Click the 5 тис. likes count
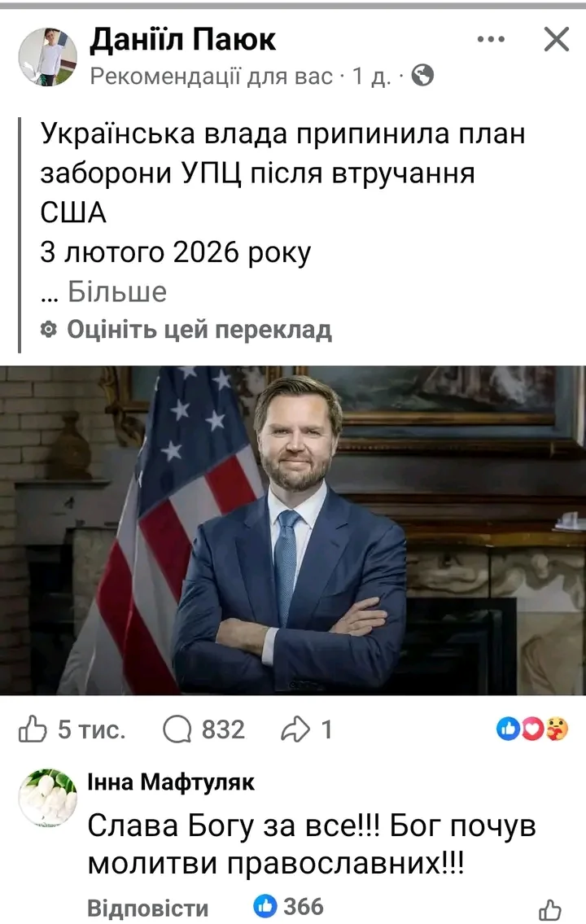This screenshot has height=924, width=586. click(x=92, y=729)
